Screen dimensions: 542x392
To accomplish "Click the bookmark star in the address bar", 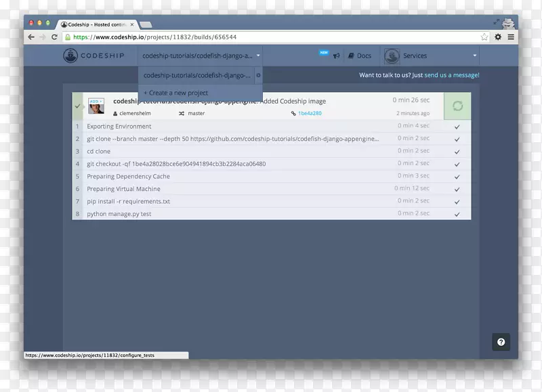I will (484, 37).
